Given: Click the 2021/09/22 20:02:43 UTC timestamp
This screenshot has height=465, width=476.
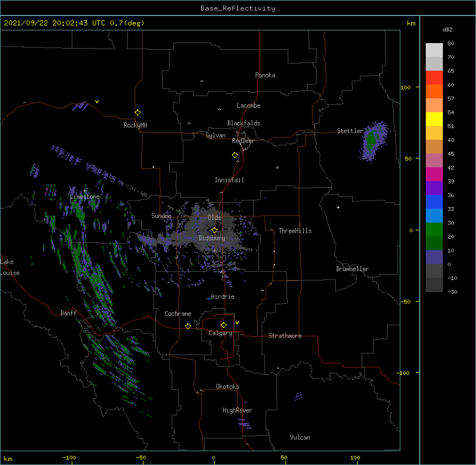Looking at the screenshot, I should pyautogui.click(x=54, y=23).
